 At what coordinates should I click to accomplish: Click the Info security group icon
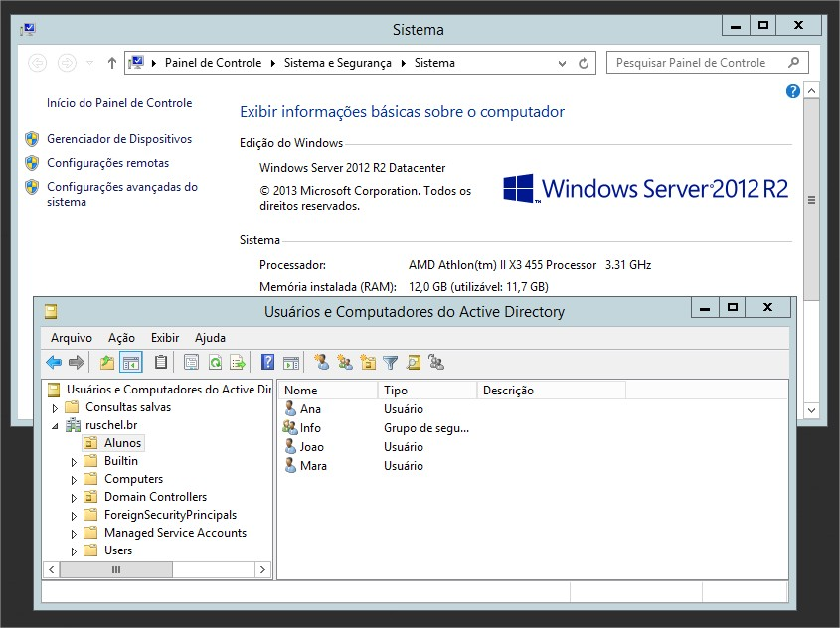[x=290, y=427]
